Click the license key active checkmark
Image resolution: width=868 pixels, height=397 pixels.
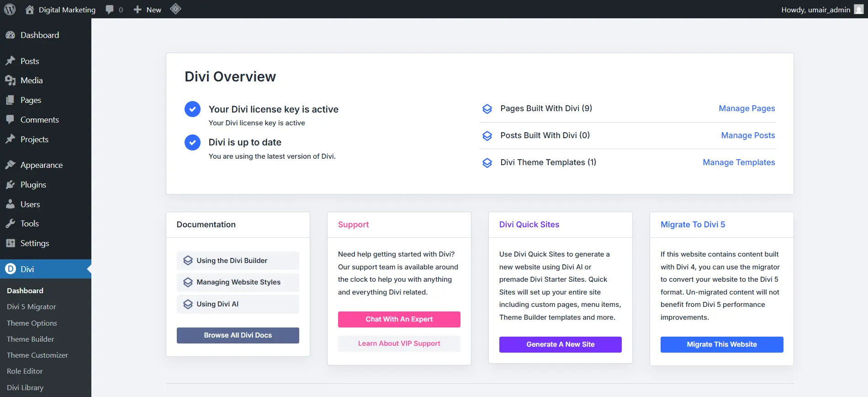(192, 109)
